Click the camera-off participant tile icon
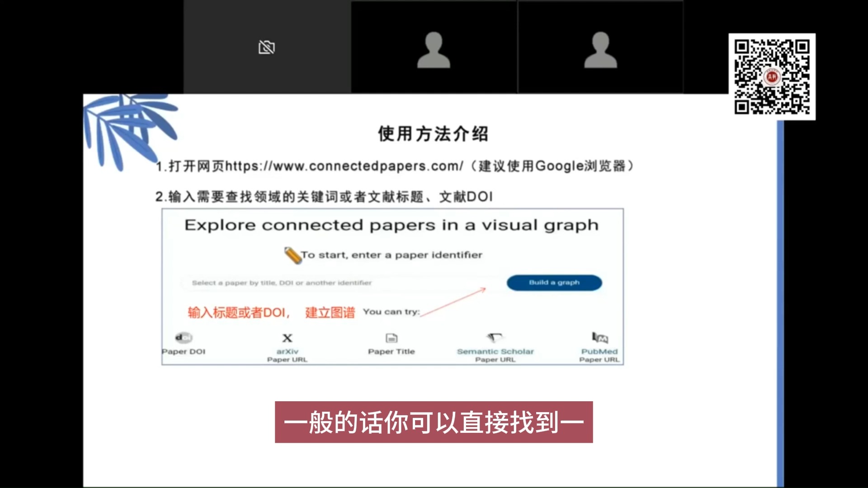The height and width of the screenshot is (488, 868). click(x=267, y=47)
